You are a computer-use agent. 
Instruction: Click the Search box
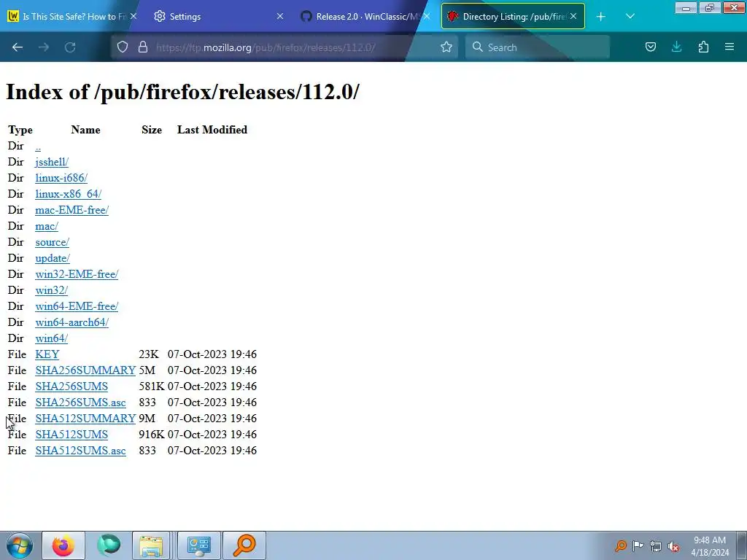pyautogui.click(x=538, y=47)
